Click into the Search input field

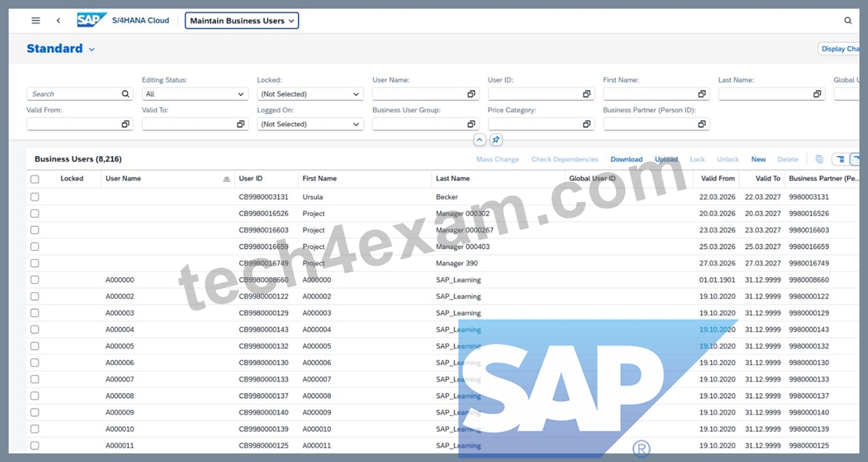74,94
